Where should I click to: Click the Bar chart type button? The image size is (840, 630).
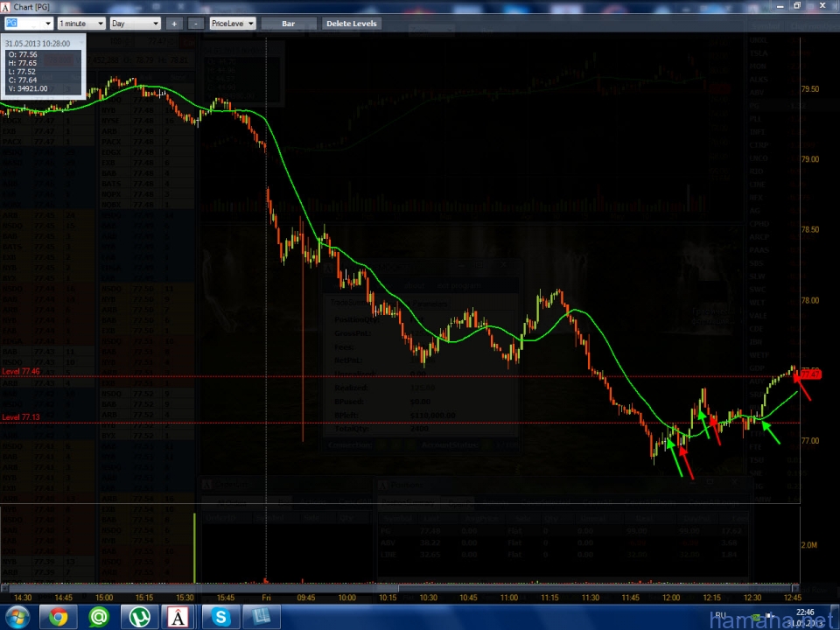pos(288,24)
